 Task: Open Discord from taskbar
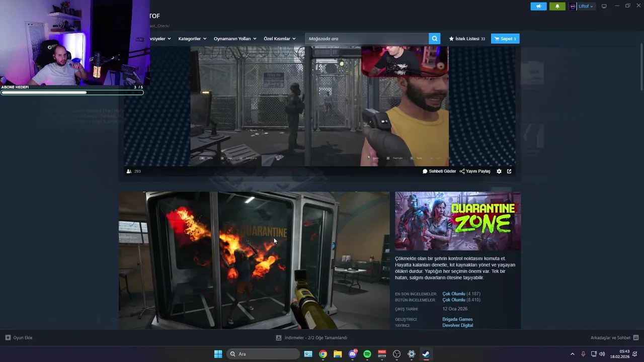353,354
